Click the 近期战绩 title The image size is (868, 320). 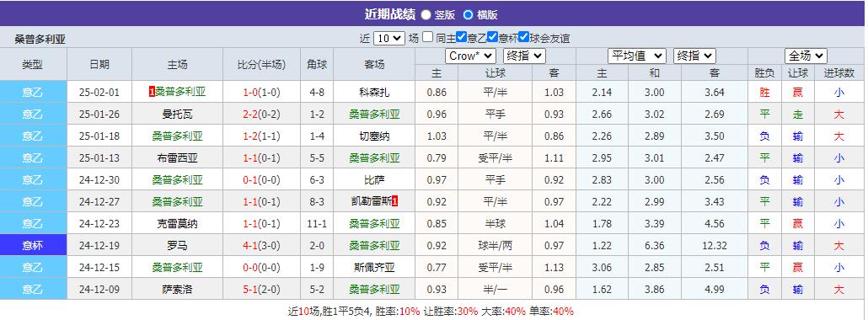389,14
